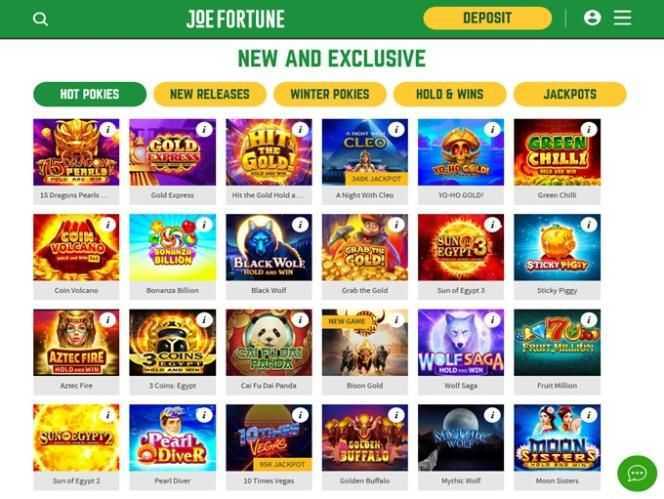
Task: Show info for Green Chilli game
Action: click(x=589, y=129)
